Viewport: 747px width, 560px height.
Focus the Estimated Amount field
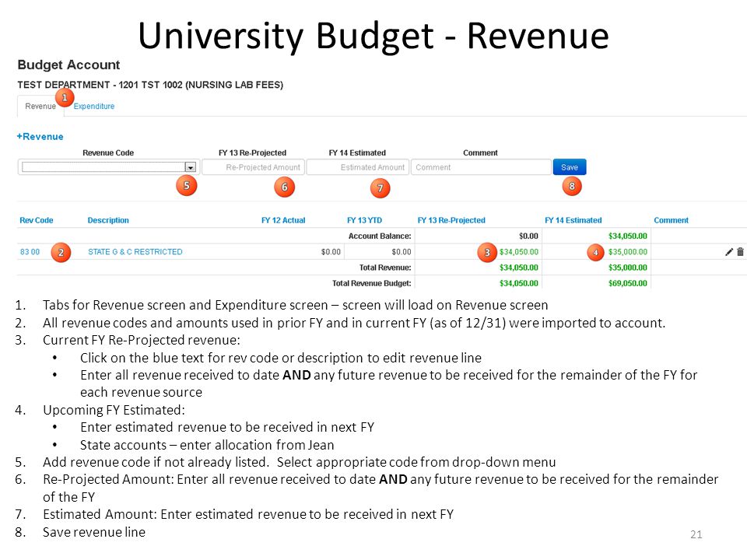357,167
